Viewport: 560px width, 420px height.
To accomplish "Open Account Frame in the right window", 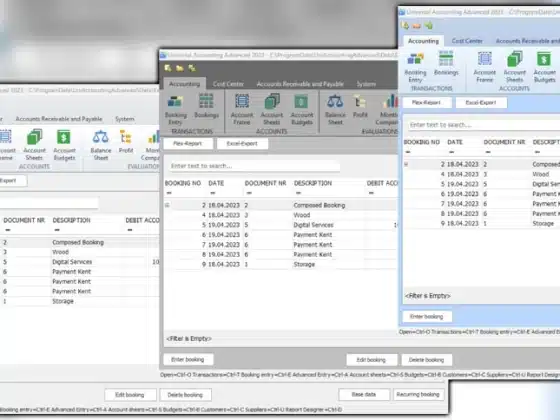I will coord(485,67).
